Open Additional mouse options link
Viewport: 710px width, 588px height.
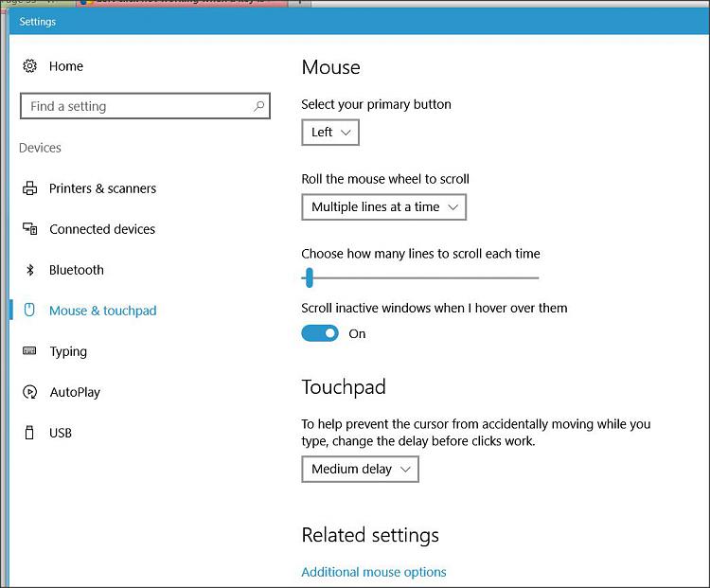[x=374, y=572]
